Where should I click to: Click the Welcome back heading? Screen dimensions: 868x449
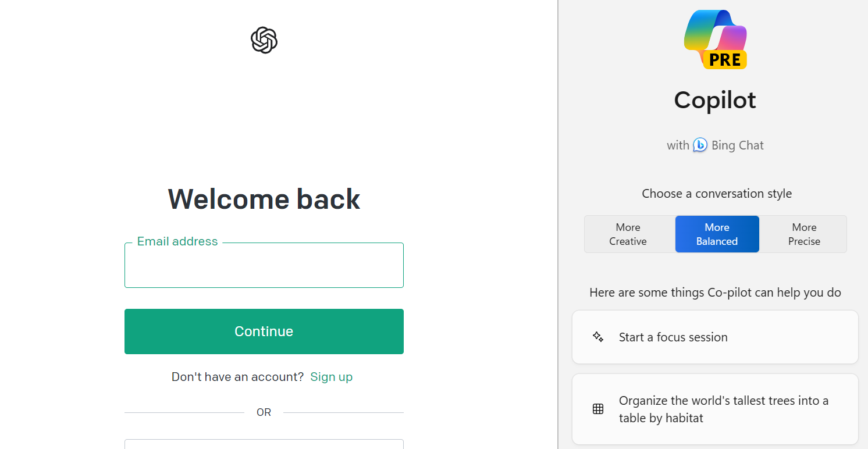pos(264,199)
